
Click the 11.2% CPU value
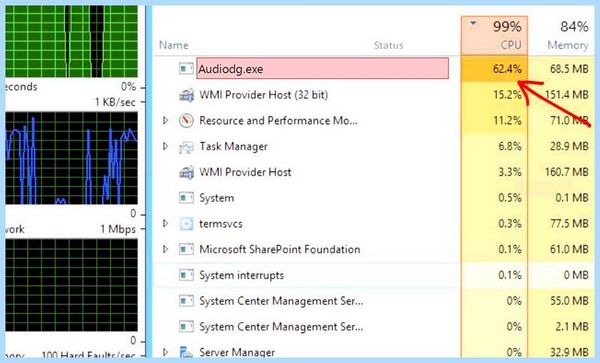click(507, 120)
